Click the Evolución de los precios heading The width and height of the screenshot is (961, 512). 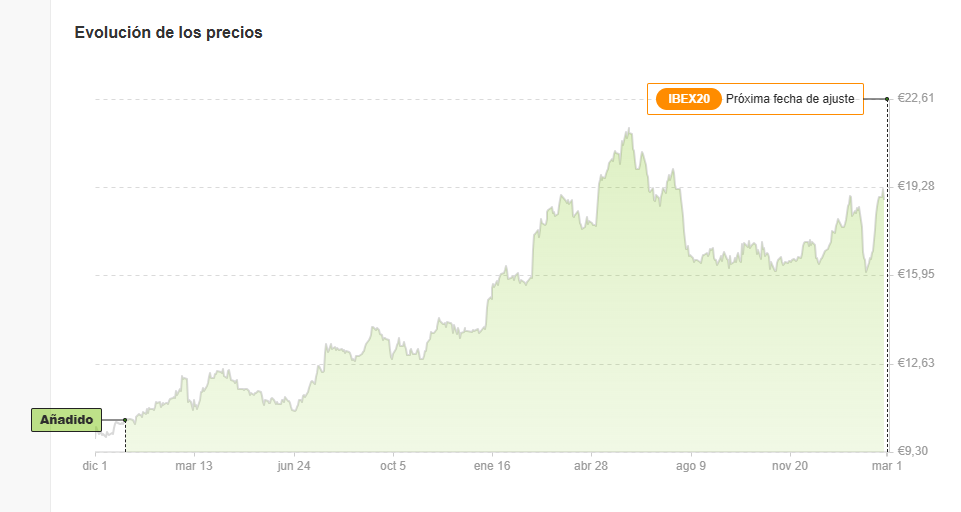[169, 32]
